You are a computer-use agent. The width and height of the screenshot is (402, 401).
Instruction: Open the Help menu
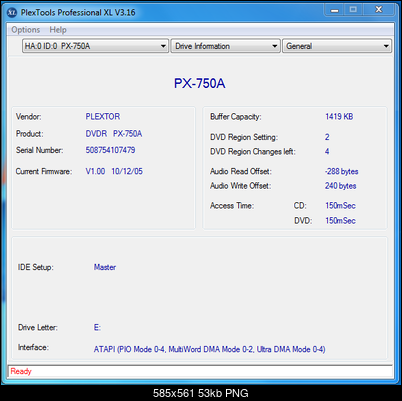[x=58, y=30]
